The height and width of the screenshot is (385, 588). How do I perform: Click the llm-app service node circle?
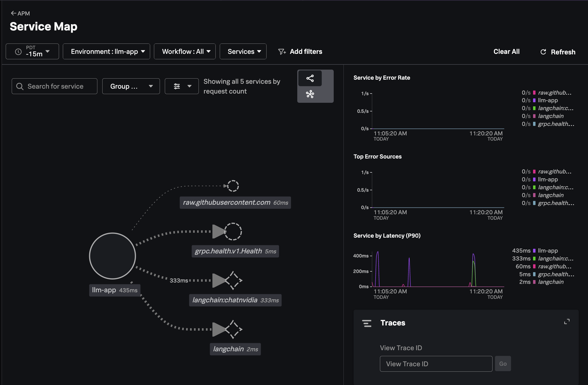(112, 256)
